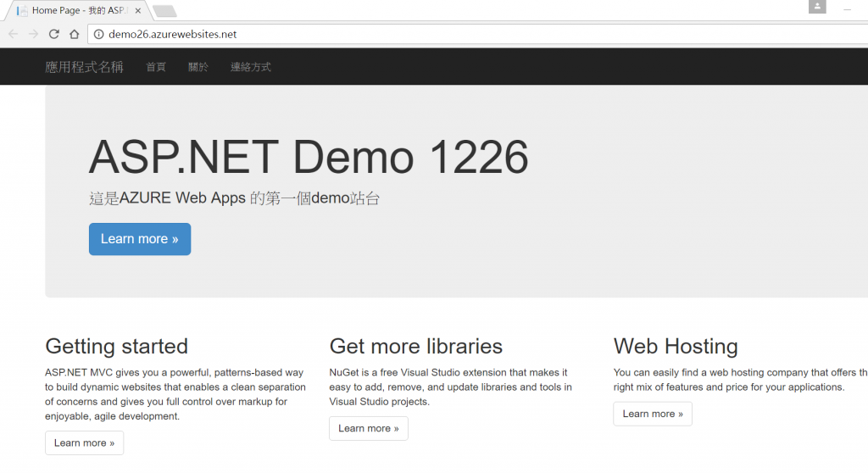Go to 首頁 in the navbar
Viewport: 868px width, 473px height.
click(156, 67)
